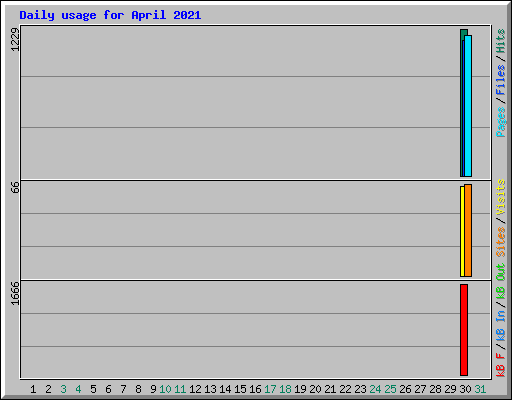Click the Files legend label
The height and width of the screenshot is (400, 512).
pyautogui.click(x=501, y=80)
